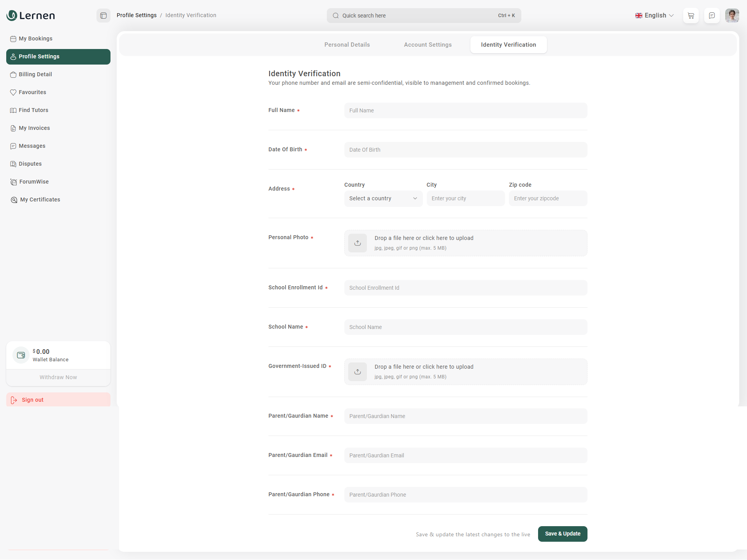The image size is (747, 560).
Task: Select Billing Detail in the sidebar
Action: (x=35, y=74)
